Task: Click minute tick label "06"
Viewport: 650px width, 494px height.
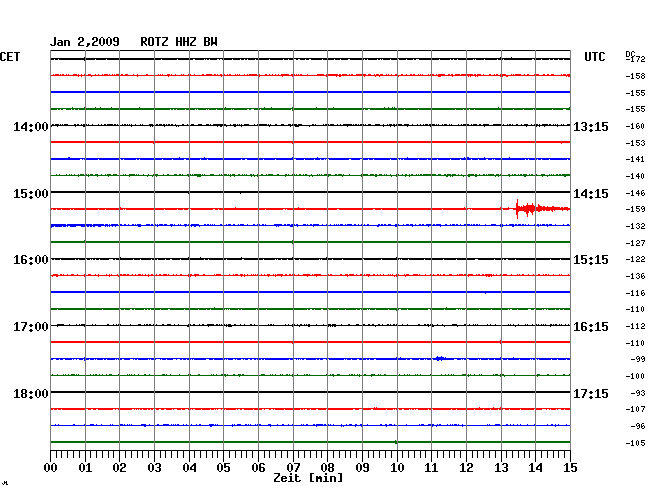Action: [x=258, y=468]
